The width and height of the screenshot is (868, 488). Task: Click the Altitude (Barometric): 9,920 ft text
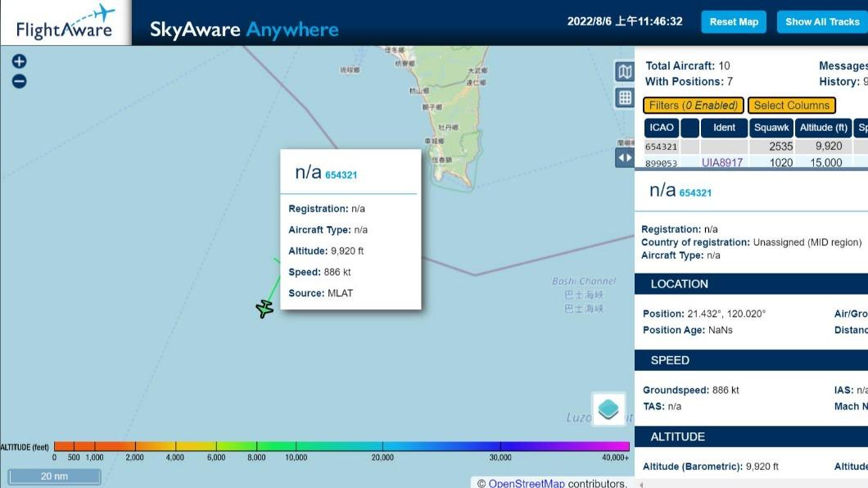pos(710,467)
